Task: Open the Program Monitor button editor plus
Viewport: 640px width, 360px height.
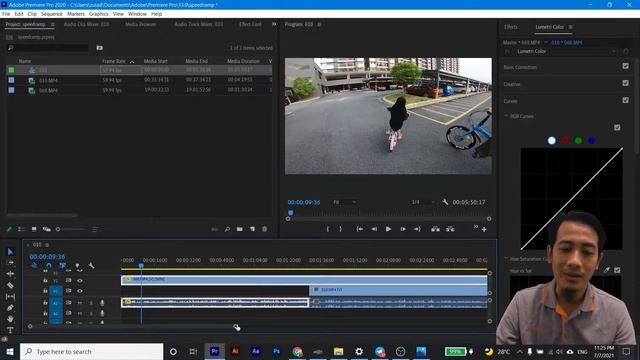Action: (x=484, y=230)
